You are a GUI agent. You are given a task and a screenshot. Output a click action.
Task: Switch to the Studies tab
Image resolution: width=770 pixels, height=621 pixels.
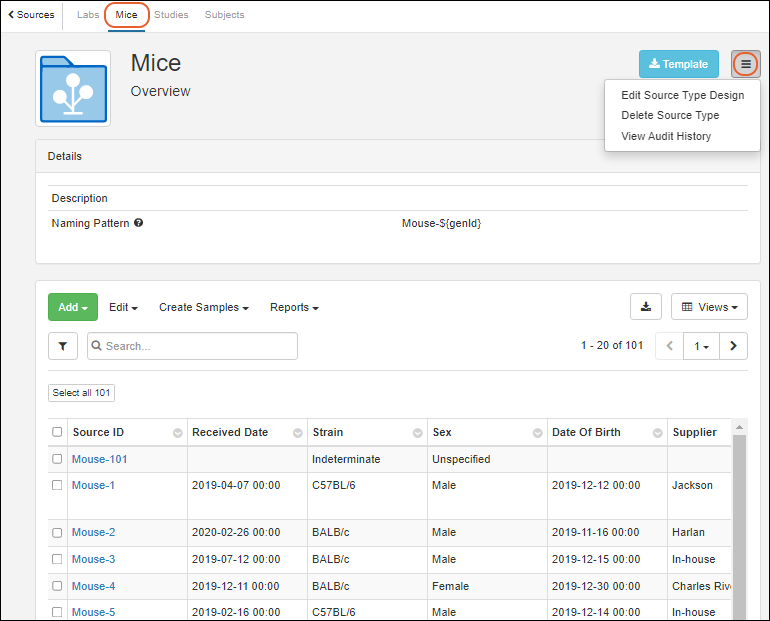pyautogui.click(x=171, y=15)
